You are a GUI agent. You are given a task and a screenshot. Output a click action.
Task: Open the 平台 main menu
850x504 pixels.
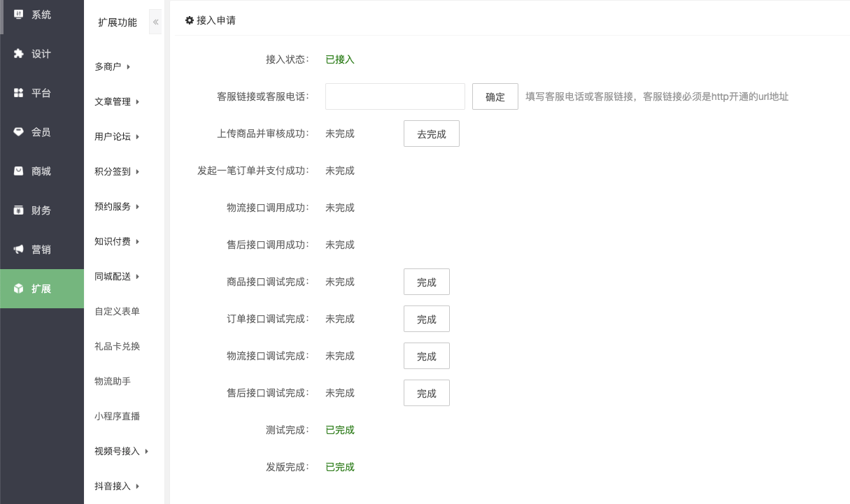42,93
